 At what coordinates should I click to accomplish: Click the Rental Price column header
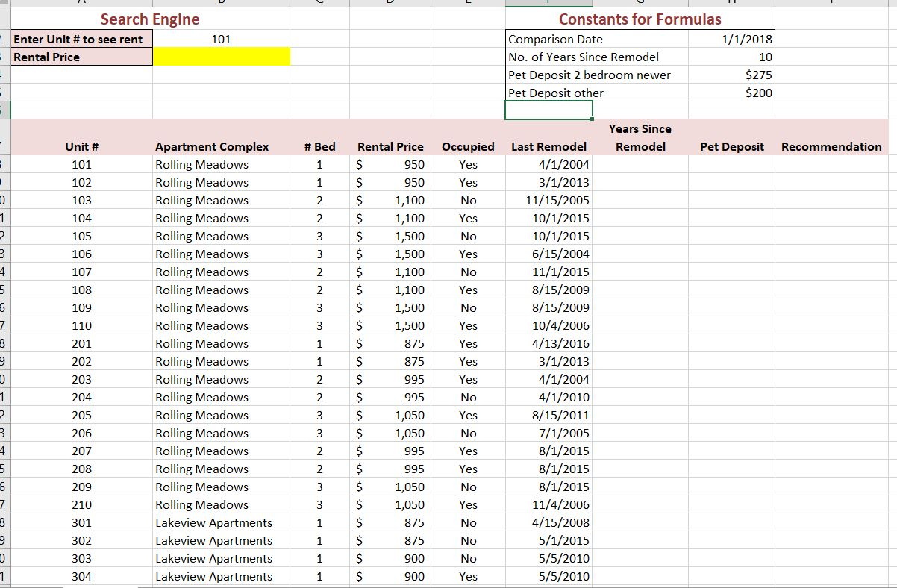click(x=390, y=147)
